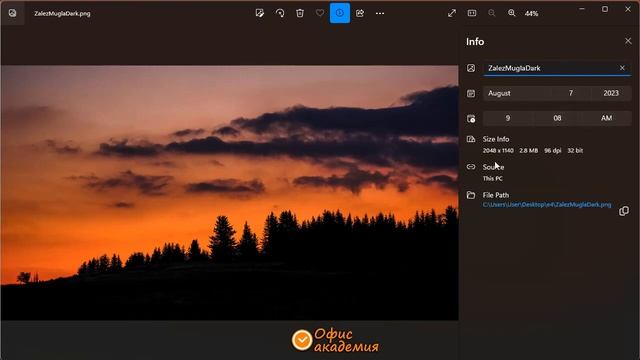Open the See more three-dots menu
640x360 pixels.
coord(380,13)
